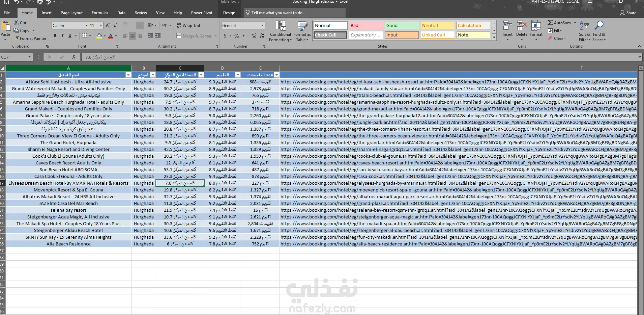Click the AutoSum sigma icon
644x315 pixels.
coord(550,23)
